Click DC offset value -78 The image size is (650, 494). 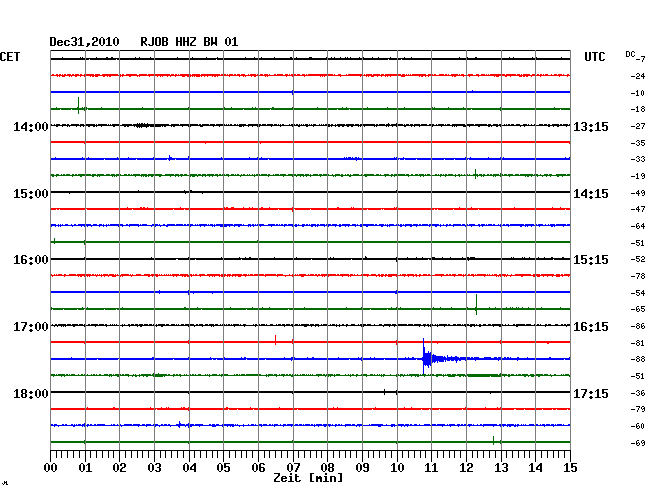pyautogui.click(x=638, y=276)
